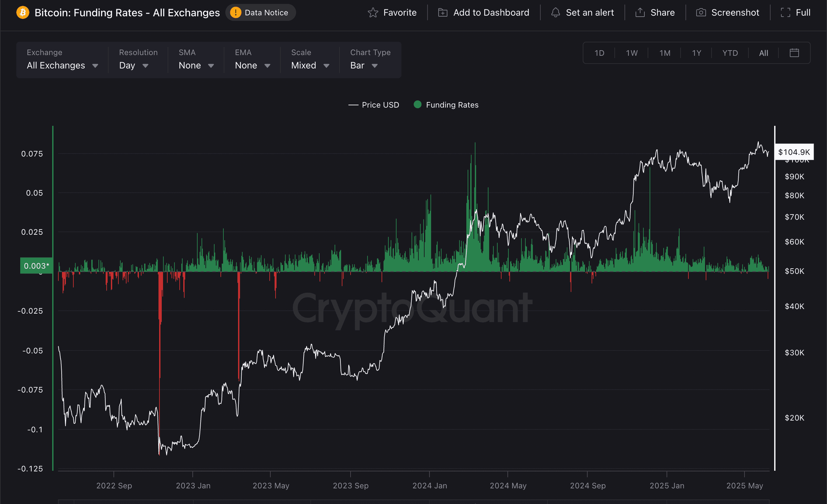This screenshot has width=827, height=504.
Task: Click the Screenshot label
Action: [735, 13]
